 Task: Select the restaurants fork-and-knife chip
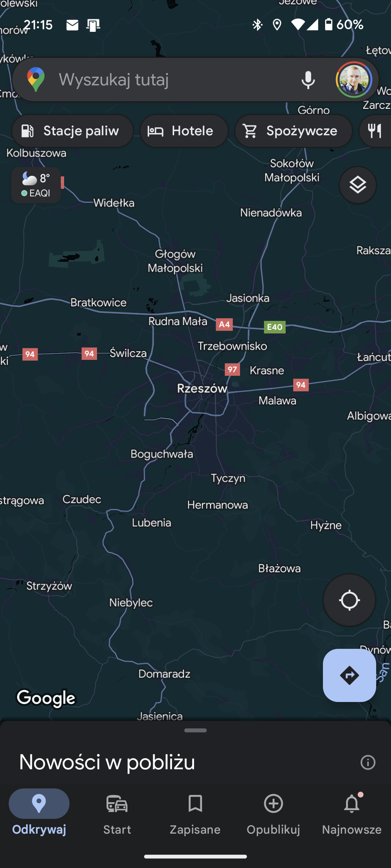point(375,131)
